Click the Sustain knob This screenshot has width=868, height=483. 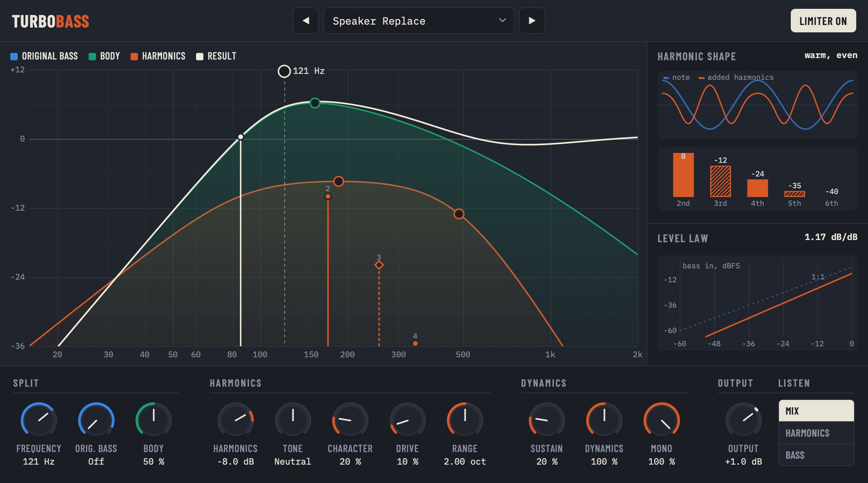[547, 420]
